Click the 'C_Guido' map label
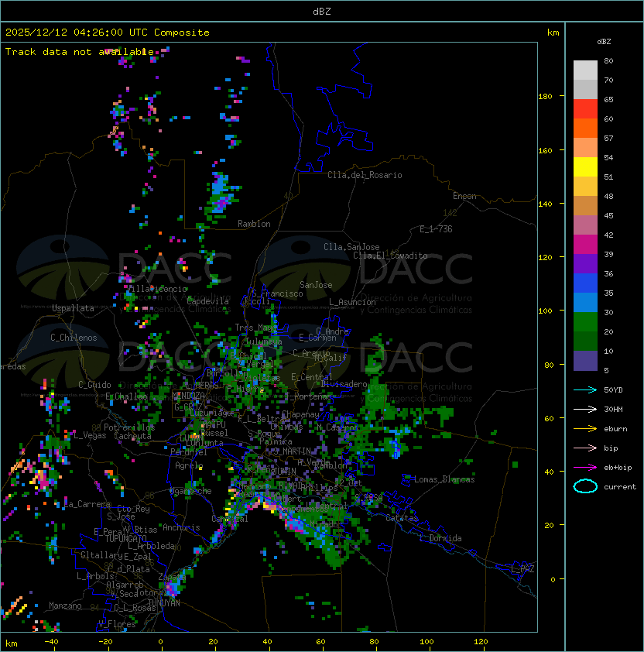Screen dimensions: 644x652 (x=94, y=385)
